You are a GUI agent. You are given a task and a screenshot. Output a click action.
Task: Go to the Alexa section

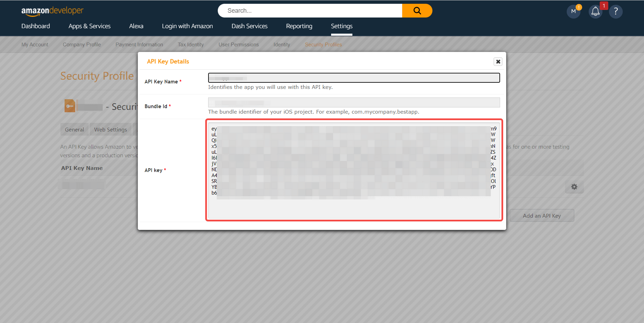(x=136, y=26)
